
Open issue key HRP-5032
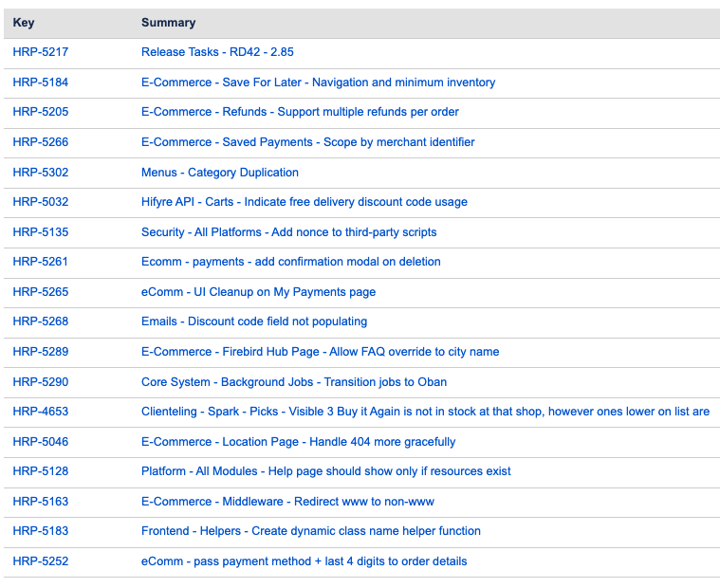click(x=40, y=202)
